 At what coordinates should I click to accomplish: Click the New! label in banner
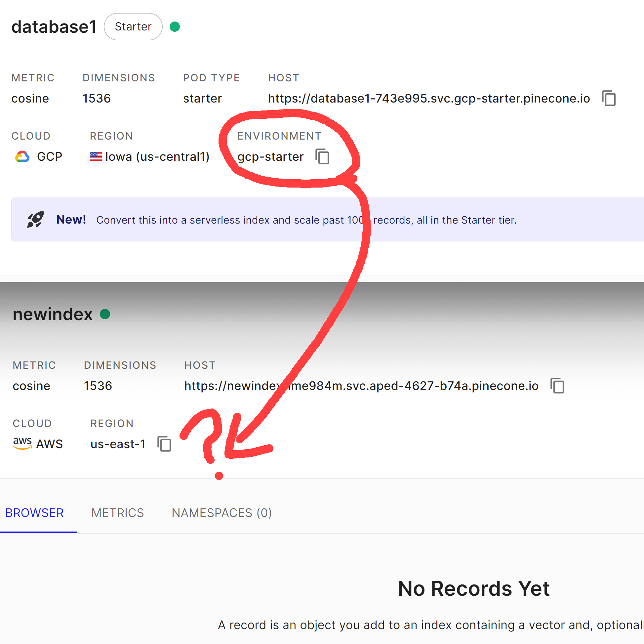tap(71, 220)
